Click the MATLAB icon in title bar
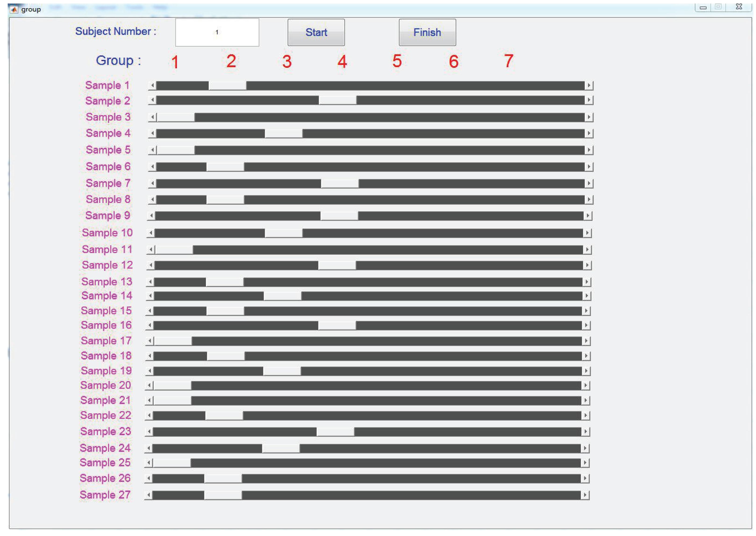756x536 pixels. (14, 9)
